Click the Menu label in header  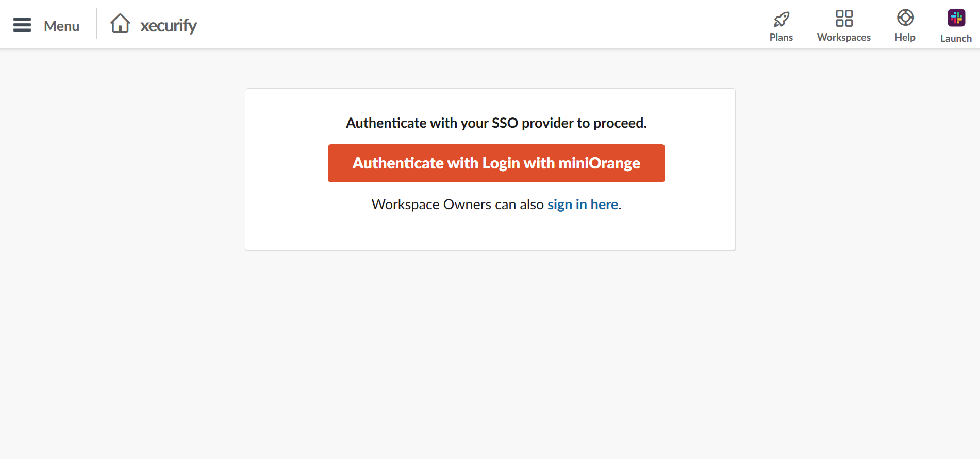(61, 26)
